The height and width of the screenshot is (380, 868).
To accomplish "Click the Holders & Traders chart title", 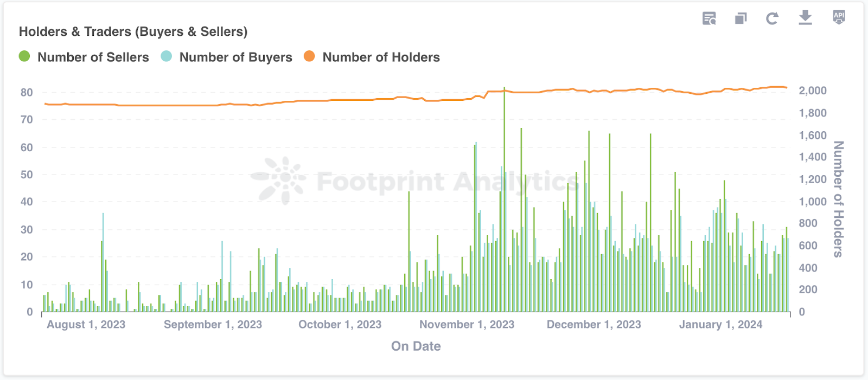I will (133, 31).
